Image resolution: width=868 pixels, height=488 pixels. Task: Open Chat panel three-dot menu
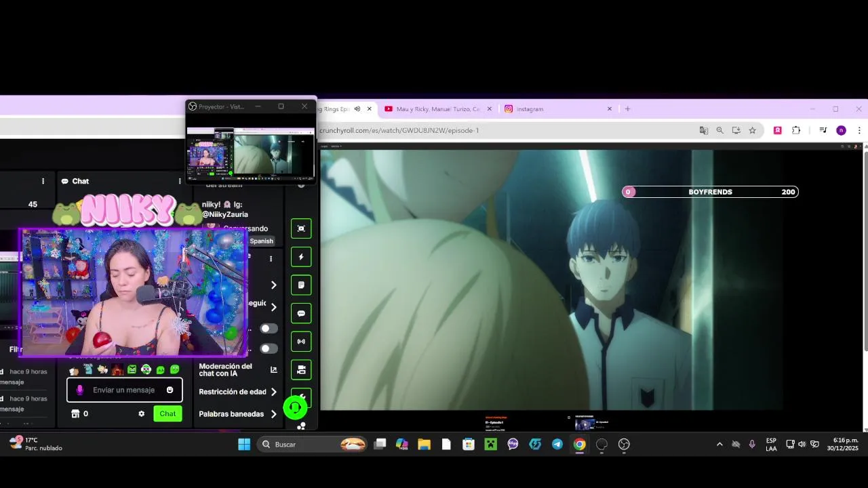pyautogui.click(x=180, y=181)
